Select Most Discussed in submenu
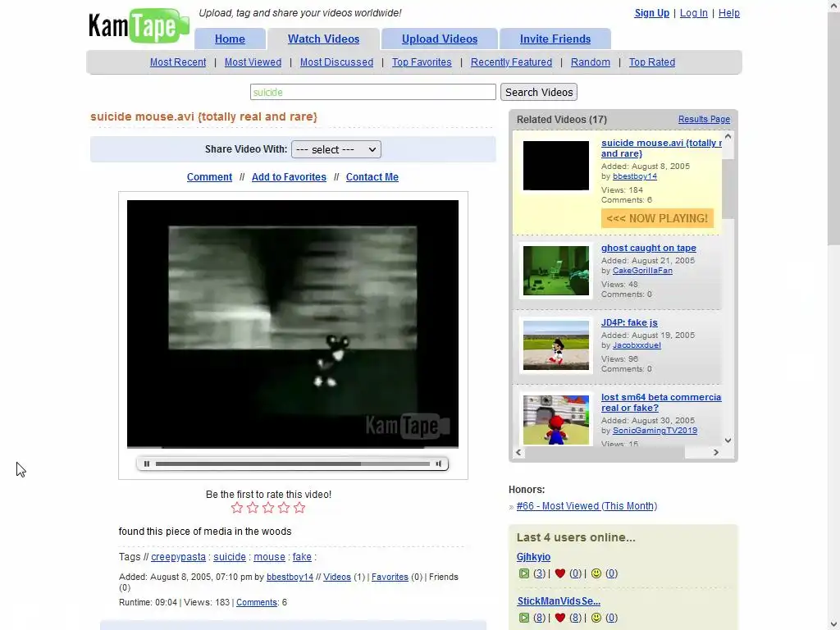Screen dimensions: 840x630 (x=336, y=62)
